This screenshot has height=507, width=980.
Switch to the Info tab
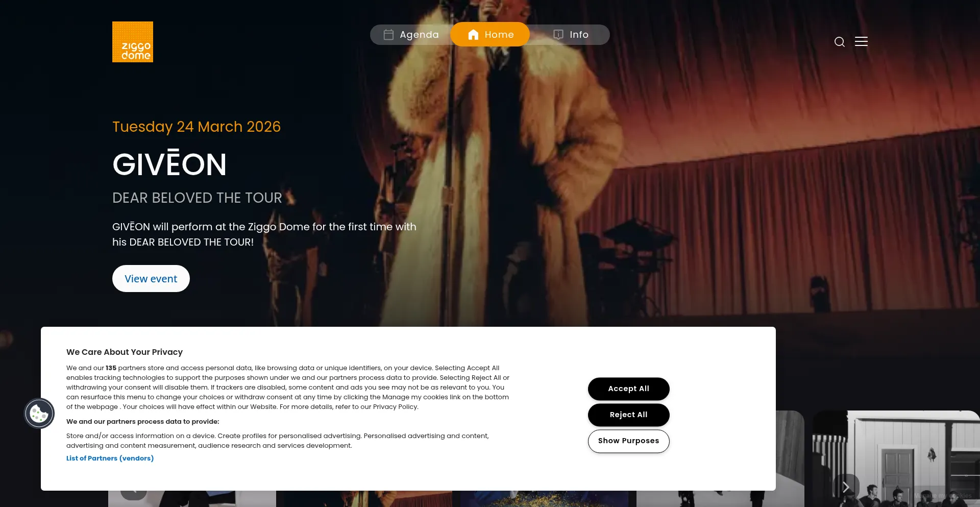pos(571,35)
